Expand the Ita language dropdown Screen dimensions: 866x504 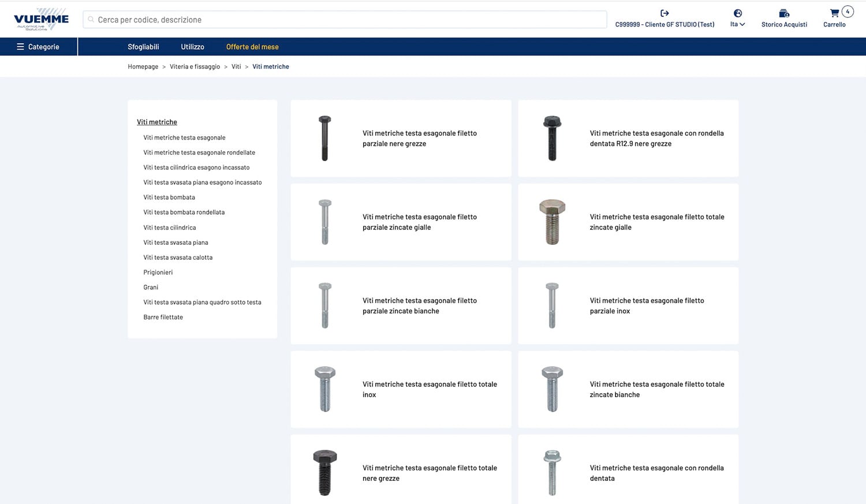point(737,24)
